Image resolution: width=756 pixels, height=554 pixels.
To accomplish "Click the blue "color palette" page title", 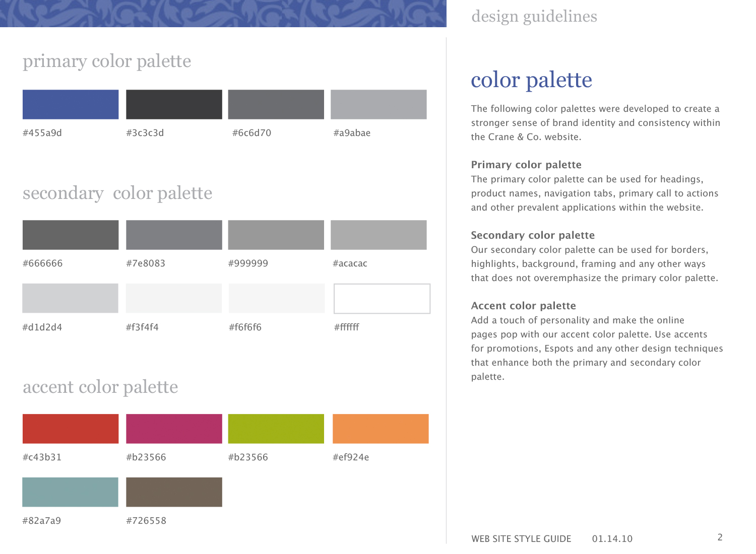I will (x=531, y=80).
